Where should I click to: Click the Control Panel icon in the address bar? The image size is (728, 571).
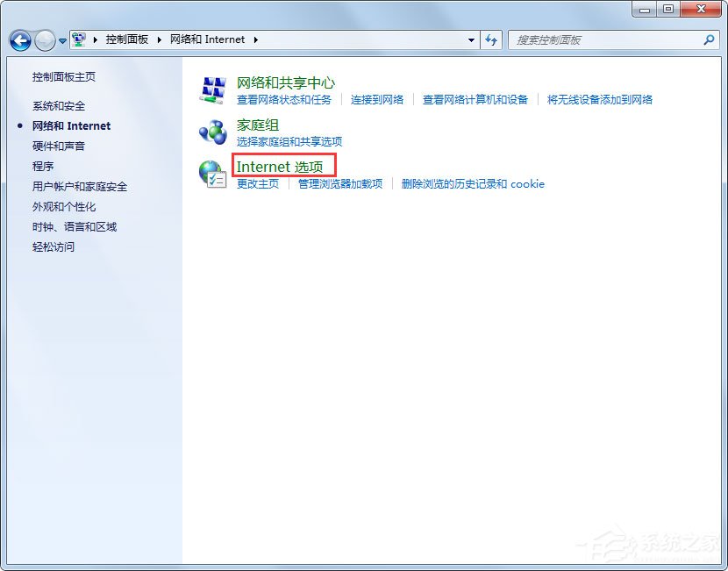click(x=79, y=39)
